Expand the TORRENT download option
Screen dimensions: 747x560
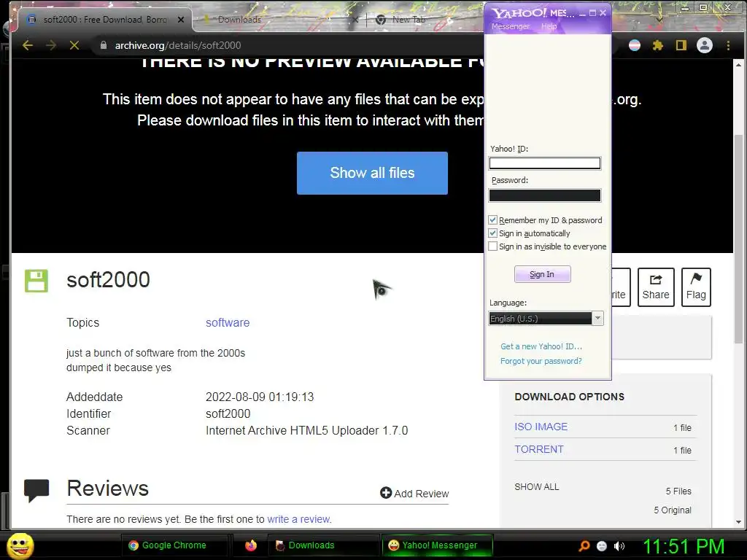tap(539, 449)
